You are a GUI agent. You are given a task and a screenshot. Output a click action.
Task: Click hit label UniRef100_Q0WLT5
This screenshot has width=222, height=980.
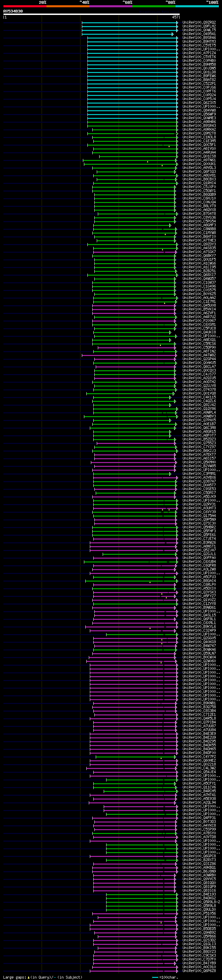pos(199,30)
